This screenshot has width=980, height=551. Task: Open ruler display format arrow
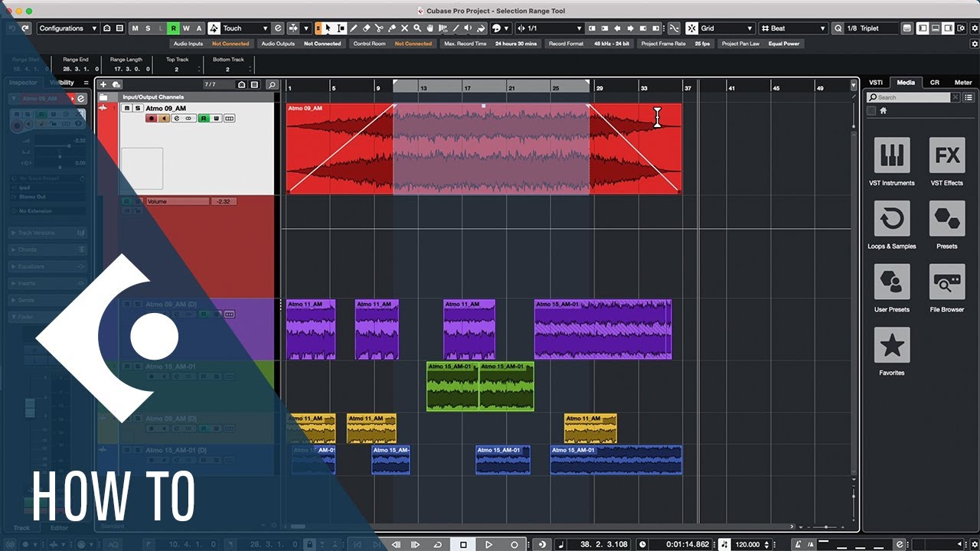[854, 85]
